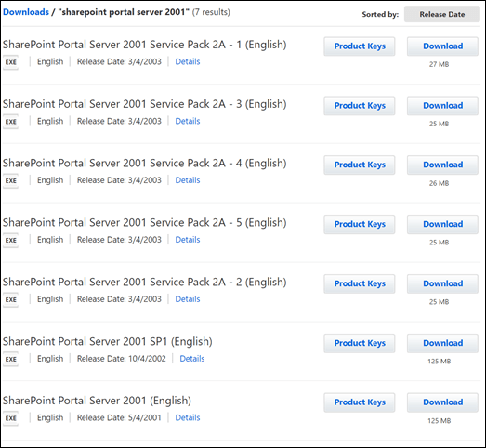
Task: Click Product Keys for release dated 5/4/2001
Action: click(x=360, y=402)
